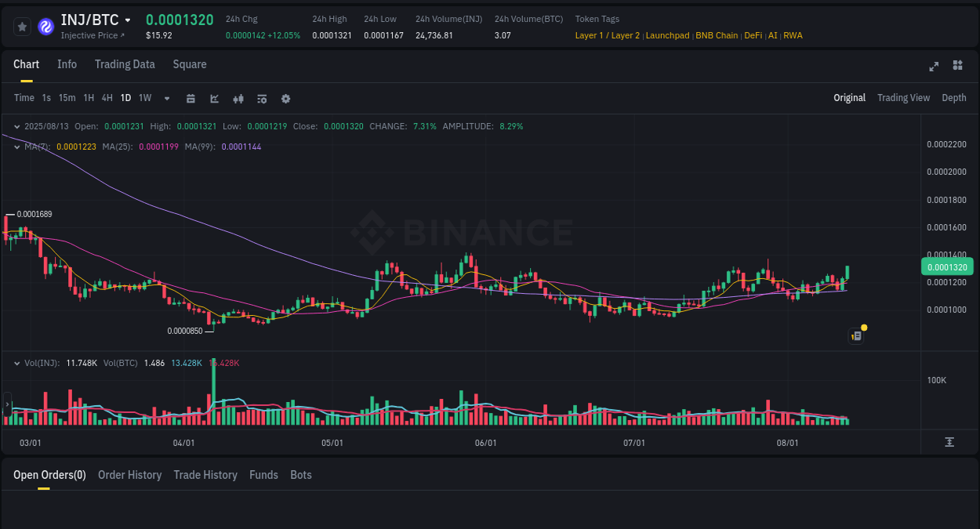Switch chart to Trading View mode
This screenshot has width=980, height=529.
[903, 97]
